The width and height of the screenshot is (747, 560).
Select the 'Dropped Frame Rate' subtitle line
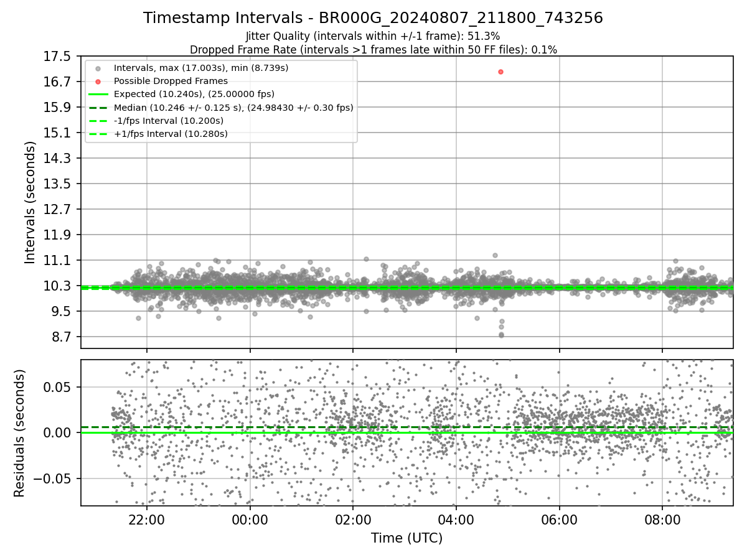373,50
